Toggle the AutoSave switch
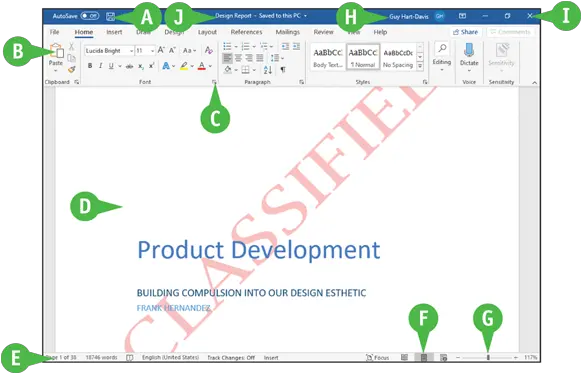The image size is (581, 373). (90, 16)
